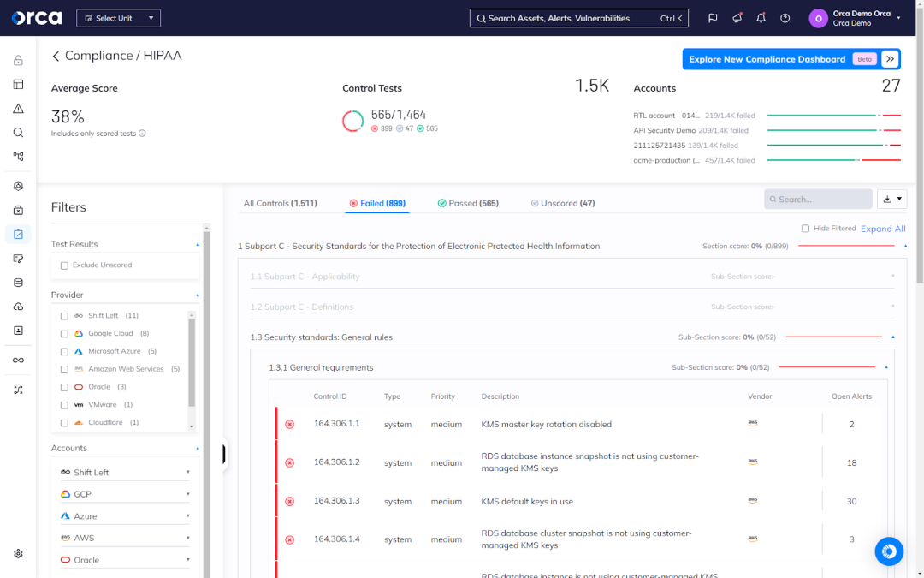
Task: Click failed icon for control 164.306.1.1
Action: coord(289,424)
